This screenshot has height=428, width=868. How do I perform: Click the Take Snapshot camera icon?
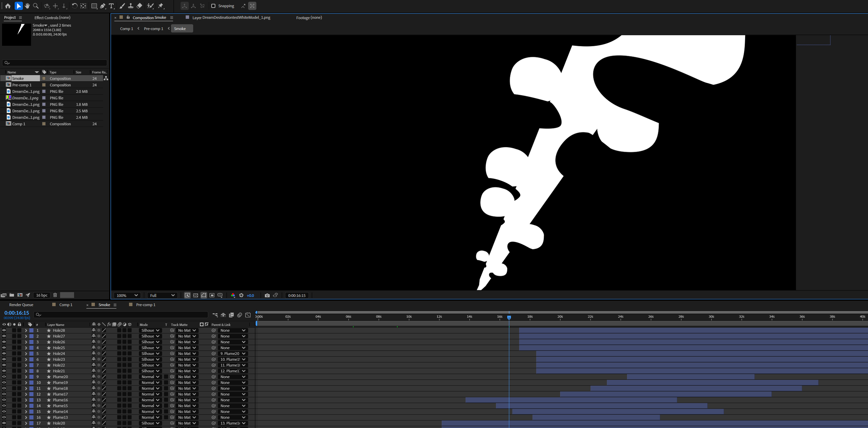click(x=267, y=295)
